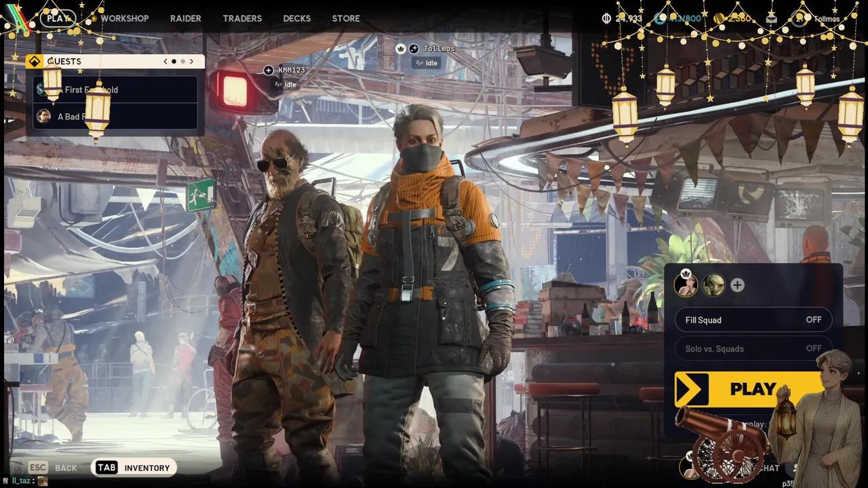868x488 pixels.
Task: Go to the TRADERS tab
Action: coord(242,18)
